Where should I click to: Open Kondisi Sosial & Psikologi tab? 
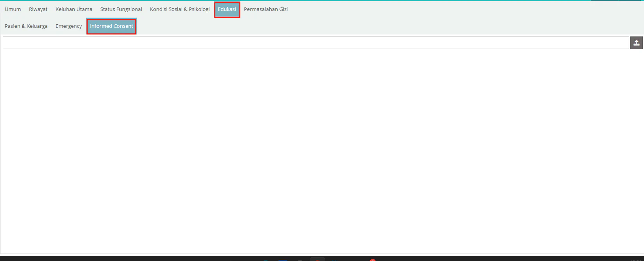pos(180,9)
